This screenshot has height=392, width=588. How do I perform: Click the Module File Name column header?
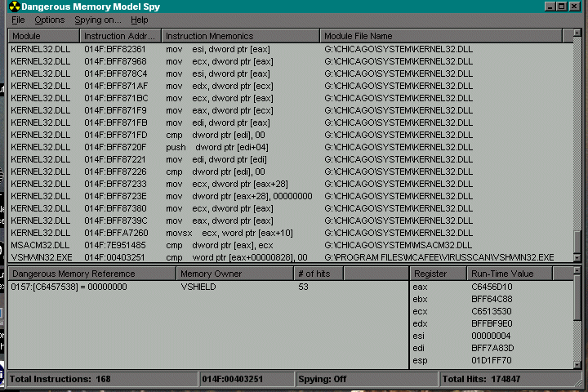pyautogui.click(x=441, y=36)
